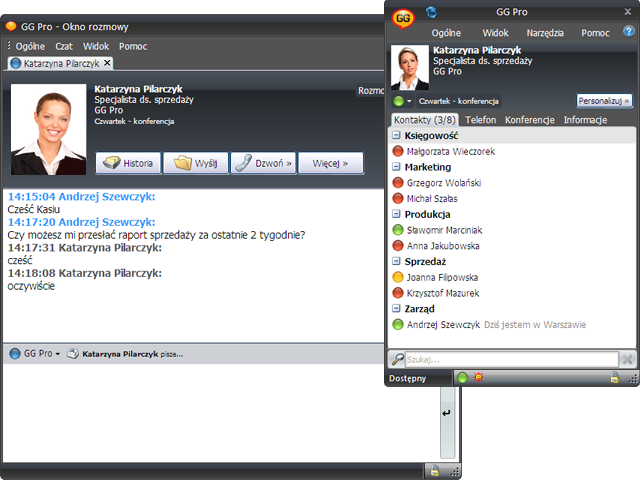Click the typing notification icon in chat
Screen dimensions: 640x480
(73, 353)
